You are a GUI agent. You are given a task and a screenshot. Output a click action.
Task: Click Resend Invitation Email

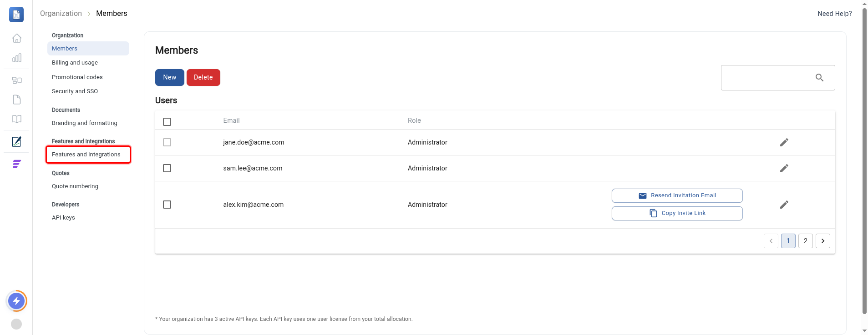pyautogui.click(x=677, y=195)
